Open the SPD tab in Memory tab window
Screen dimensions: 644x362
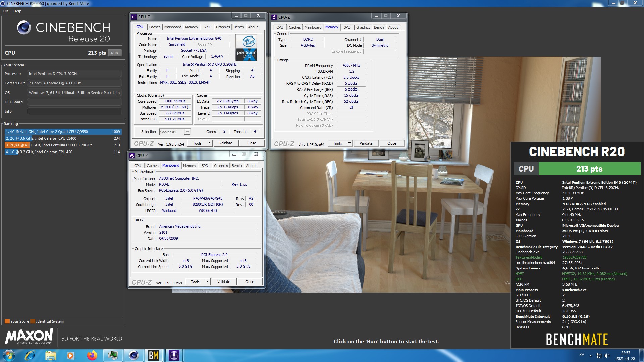coord(347,27)
